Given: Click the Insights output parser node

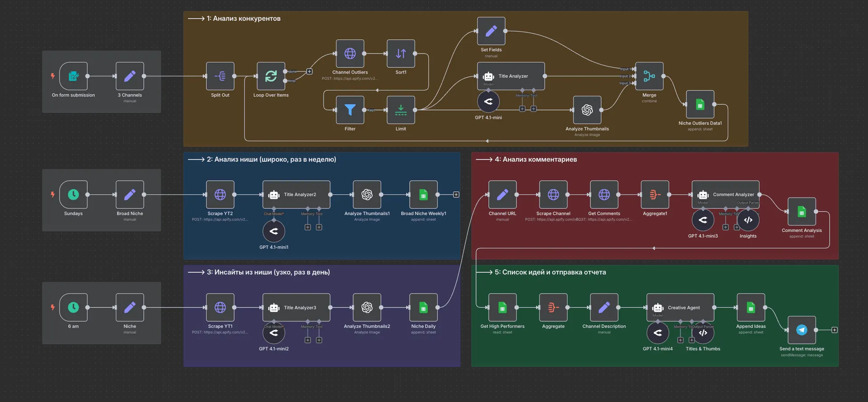Looking at the screenshot, I should (748, 220).
